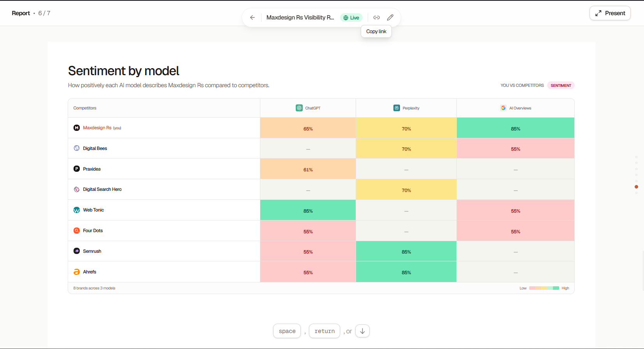Click the 8 brands across 3 models footer
This screenshot has height=349, width=644.
tap(94, 288)
